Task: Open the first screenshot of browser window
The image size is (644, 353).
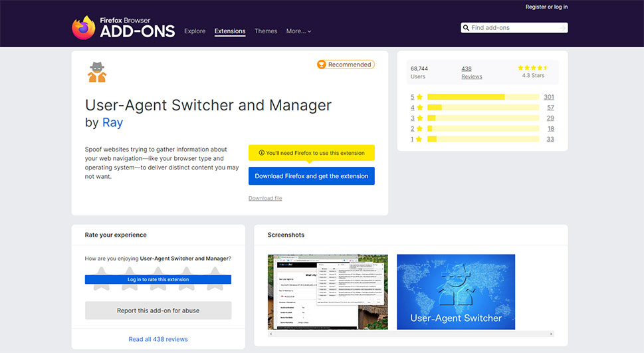Action: (x=328, y=292)
